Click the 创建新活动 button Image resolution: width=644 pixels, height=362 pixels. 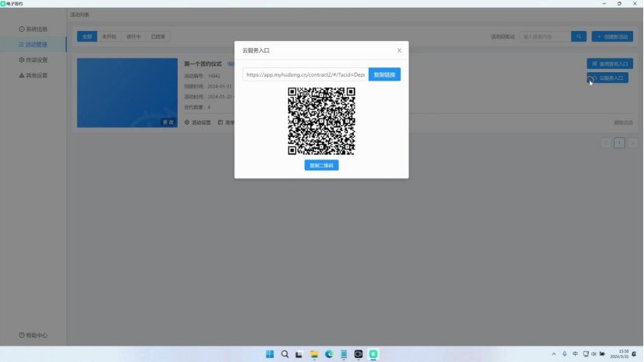(x=611, y=36)
